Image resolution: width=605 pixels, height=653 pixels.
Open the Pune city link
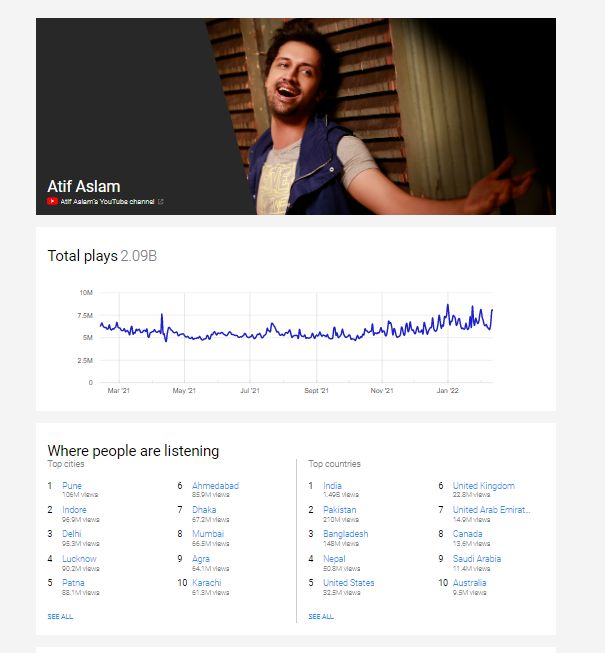(72, 486)
